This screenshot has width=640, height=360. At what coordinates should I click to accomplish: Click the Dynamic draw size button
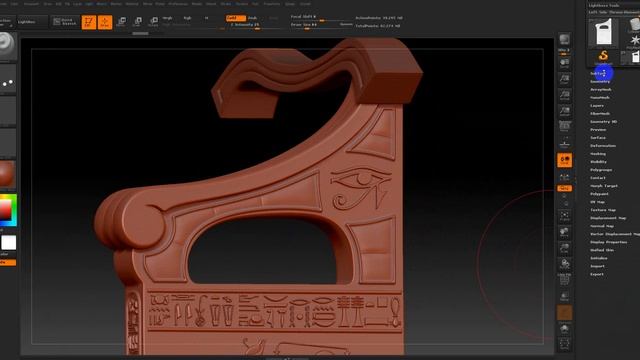tap(346, 24)
